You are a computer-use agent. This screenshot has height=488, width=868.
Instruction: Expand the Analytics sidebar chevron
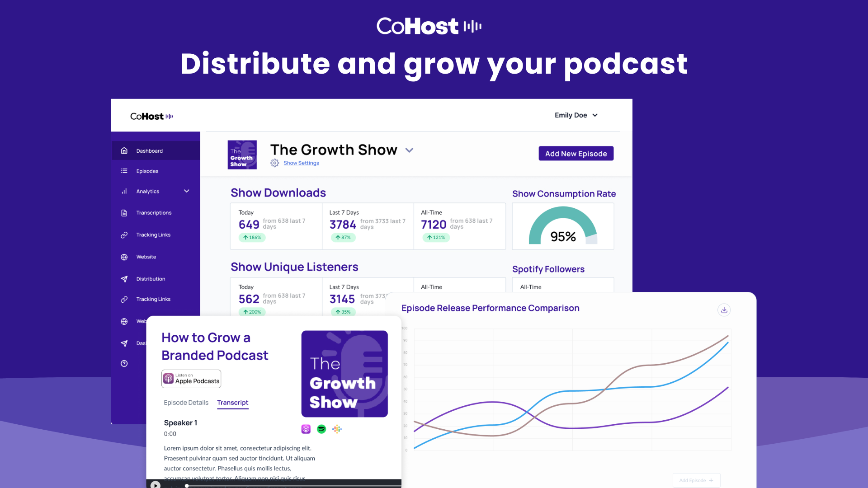187,192
